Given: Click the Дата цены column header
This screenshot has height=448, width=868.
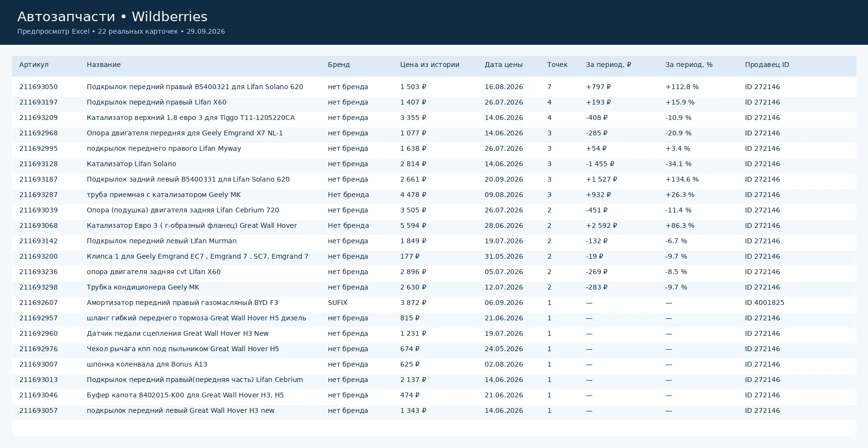Looking at the screenshot, I should pos(503,65).
